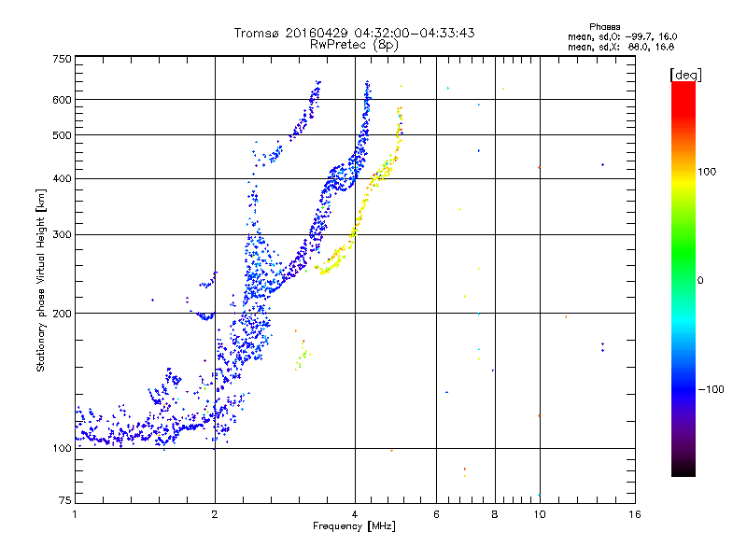Click the y-axis tick label '75'

click(65, 500)
